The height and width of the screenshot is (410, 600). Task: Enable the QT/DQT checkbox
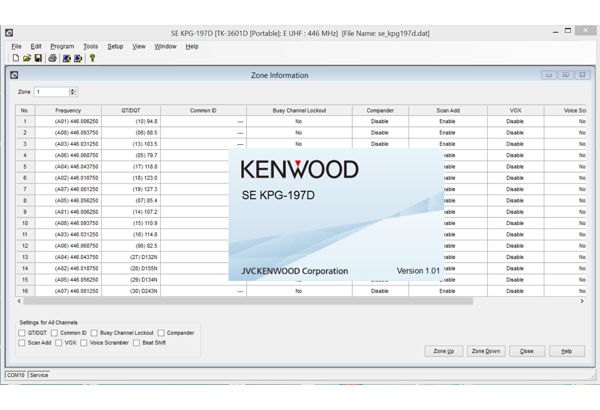pyautogui.click(x=22, y=333)
